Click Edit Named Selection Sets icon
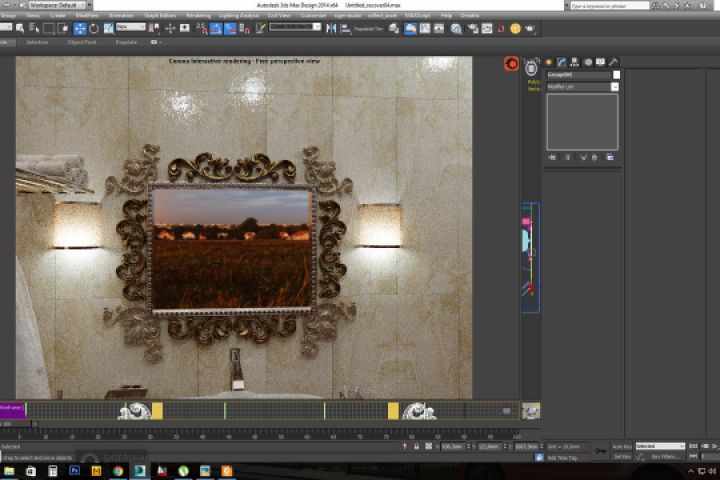 coord(260,28)
